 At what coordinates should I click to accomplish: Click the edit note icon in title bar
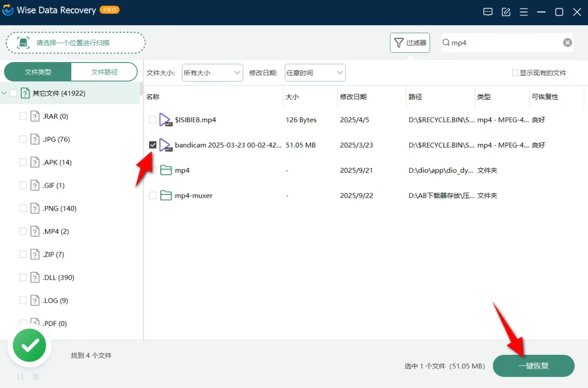coord(506,11)
